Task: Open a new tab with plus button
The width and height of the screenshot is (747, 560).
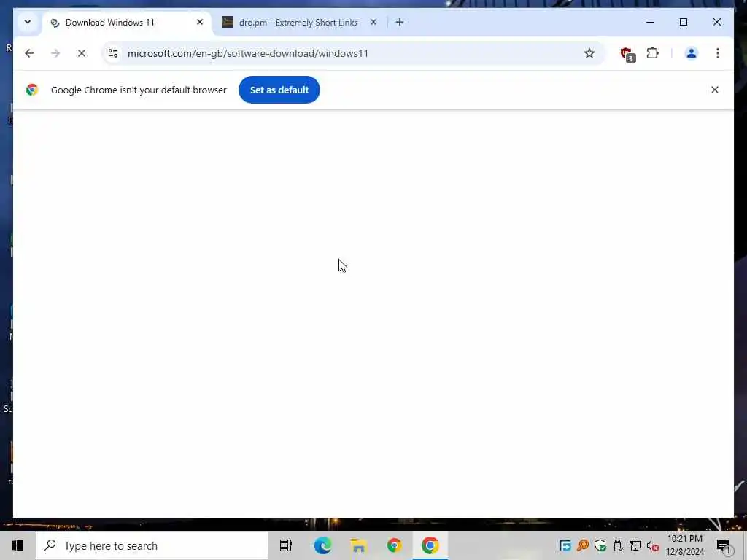Action: [400, 22]
